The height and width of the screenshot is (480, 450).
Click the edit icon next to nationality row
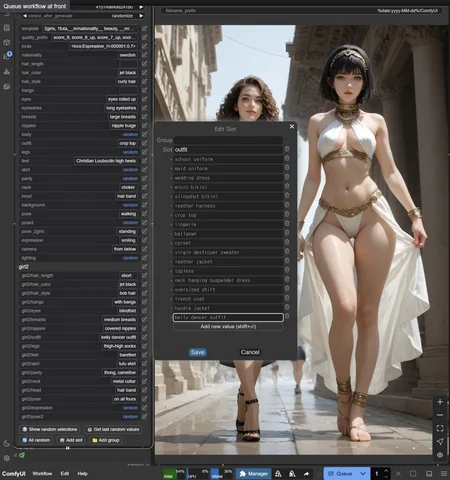pos(144,55)
